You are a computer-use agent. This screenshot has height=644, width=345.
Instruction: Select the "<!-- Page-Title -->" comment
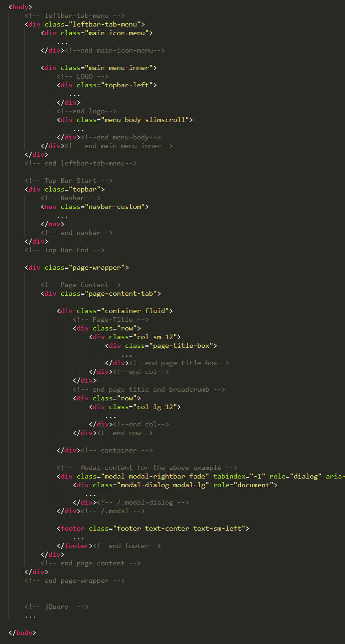(x=111, y=319)
